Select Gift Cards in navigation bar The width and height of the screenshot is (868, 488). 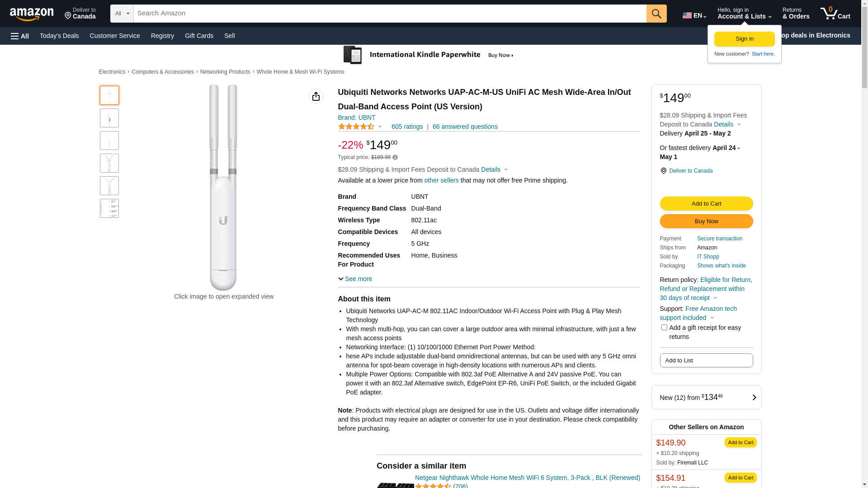[x=199, y=36]
